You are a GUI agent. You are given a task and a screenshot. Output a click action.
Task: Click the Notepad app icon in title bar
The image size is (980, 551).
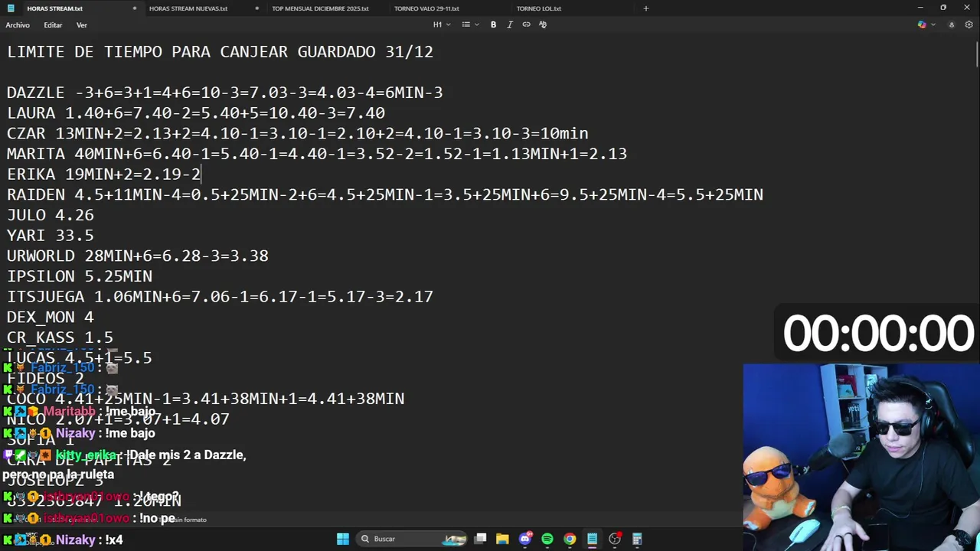[11, 8]
